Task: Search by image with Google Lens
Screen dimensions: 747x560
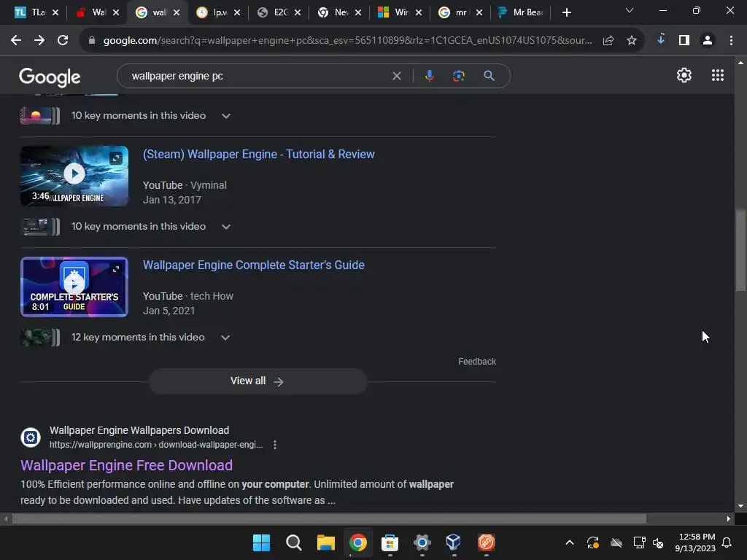Action: pos(459,76)
